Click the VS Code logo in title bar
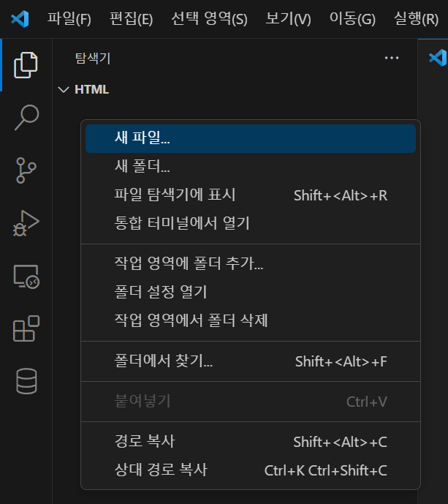 [x=20, y=18]
